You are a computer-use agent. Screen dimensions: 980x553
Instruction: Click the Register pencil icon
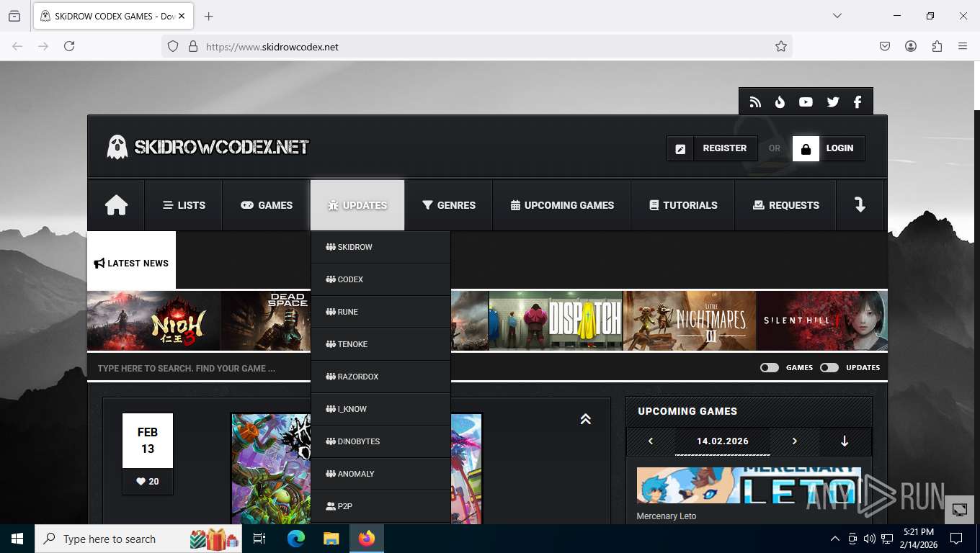[x=680, y=149]
